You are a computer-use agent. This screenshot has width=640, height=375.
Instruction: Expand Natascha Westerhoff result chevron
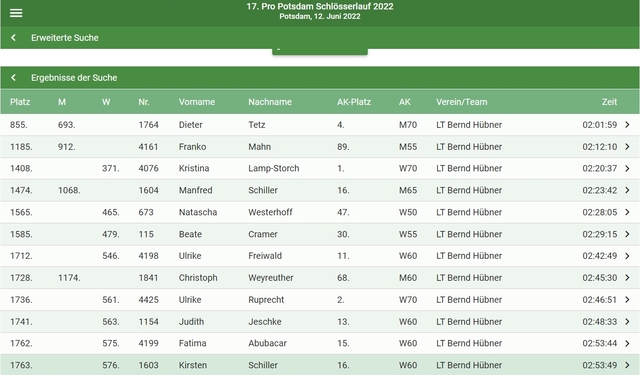[x=627, y=212]
